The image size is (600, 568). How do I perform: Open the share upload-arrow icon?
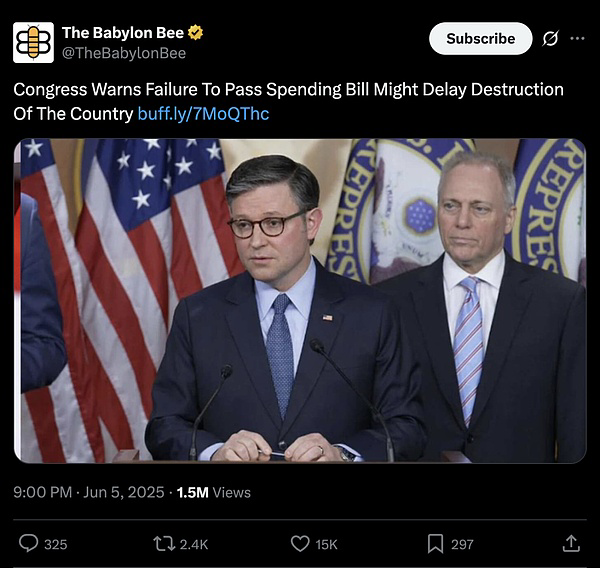click(571, 544)
